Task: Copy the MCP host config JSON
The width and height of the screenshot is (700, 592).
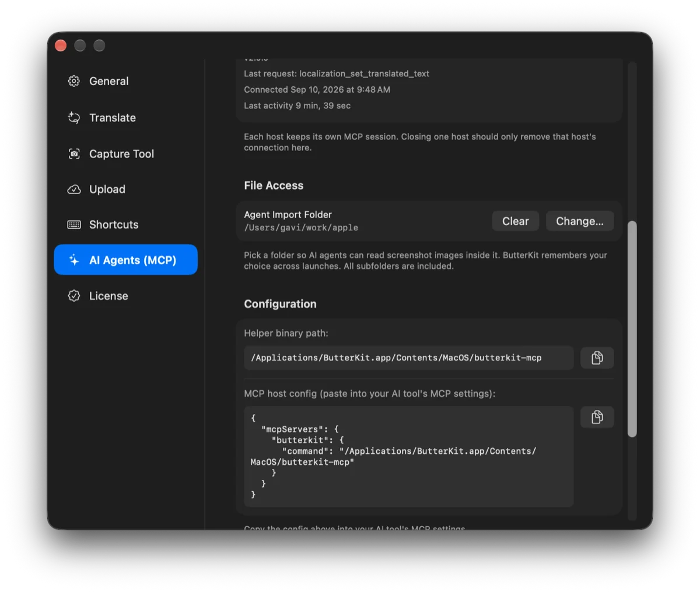Action: coord(597,417)
